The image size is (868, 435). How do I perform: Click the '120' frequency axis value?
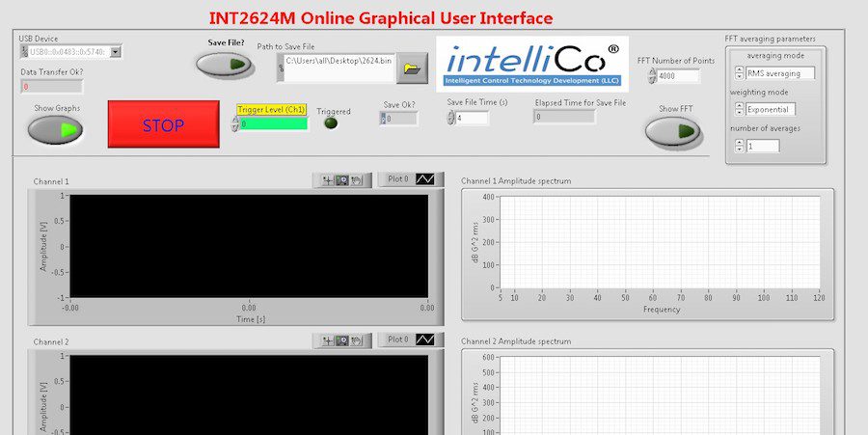(819, 298)
